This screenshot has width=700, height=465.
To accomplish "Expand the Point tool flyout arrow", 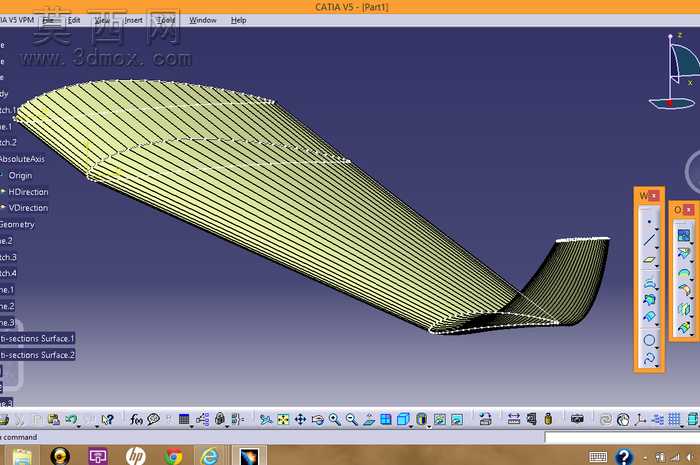I will pos(657,228).
